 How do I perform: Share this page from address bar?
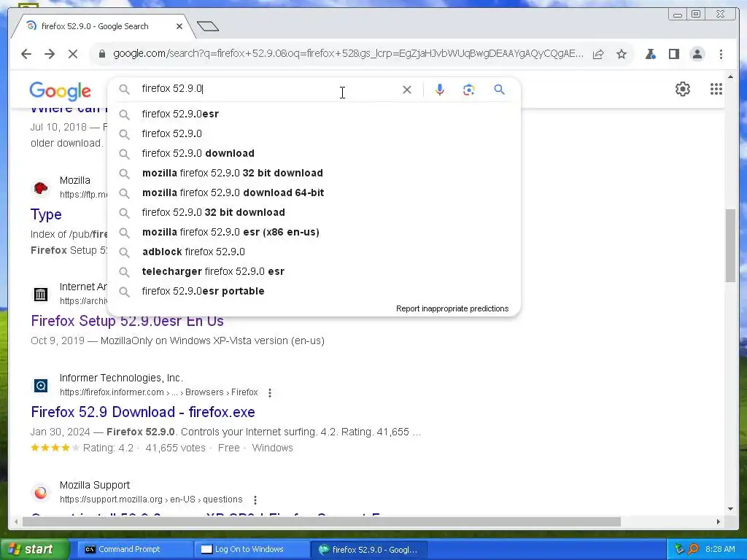(x=598, y=54)
